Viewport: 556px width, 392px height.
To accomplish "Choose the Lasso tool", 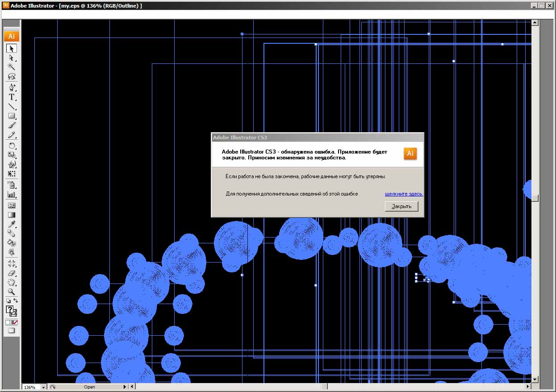I will pyautogui.click(x=12, y=76).
